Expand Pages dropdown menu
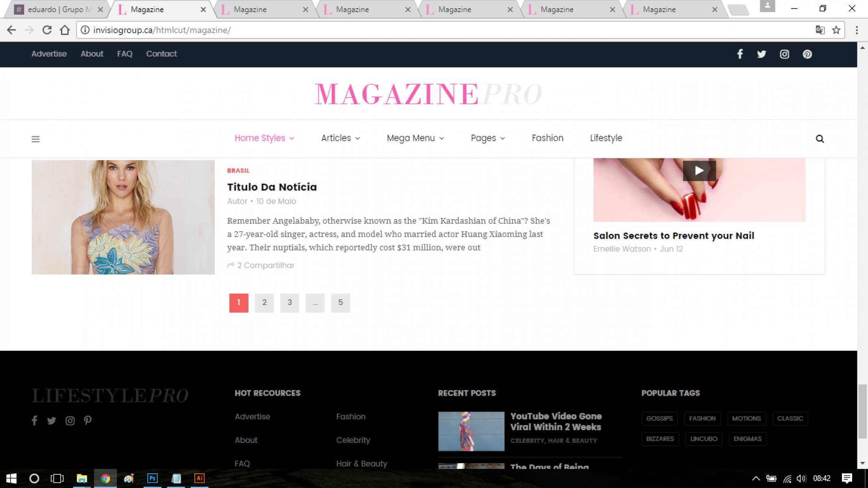Viewport: 868px width, 488px height. 488,138
